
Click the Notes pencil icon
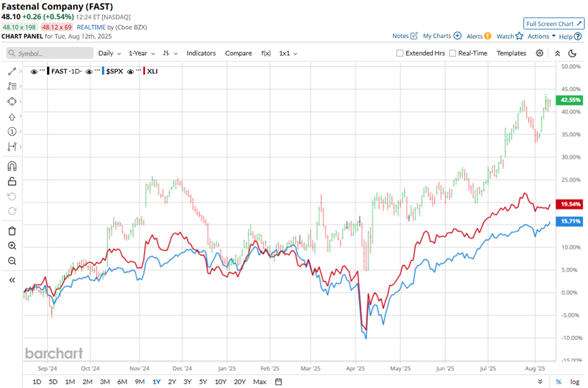(x=414, y=36)
